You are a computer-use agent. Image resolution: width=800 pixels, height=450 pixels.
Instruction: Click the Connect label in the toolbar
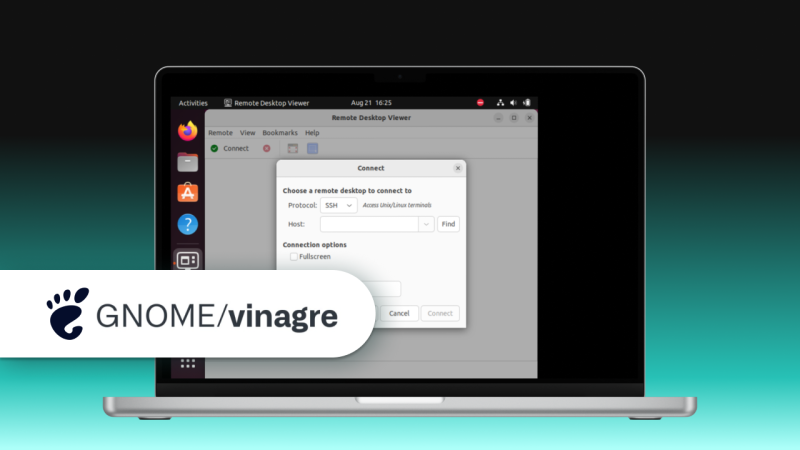[236, 148]
